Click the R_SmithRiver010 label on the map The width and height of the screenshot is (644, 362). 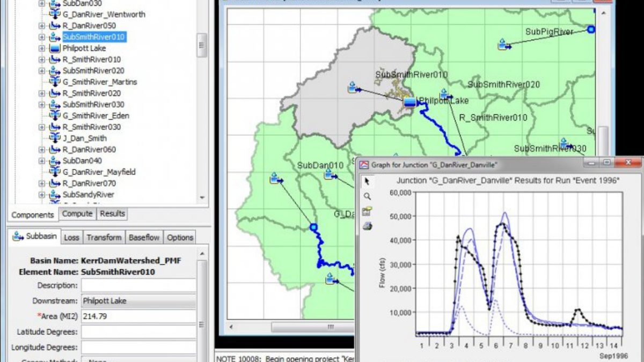493,117
